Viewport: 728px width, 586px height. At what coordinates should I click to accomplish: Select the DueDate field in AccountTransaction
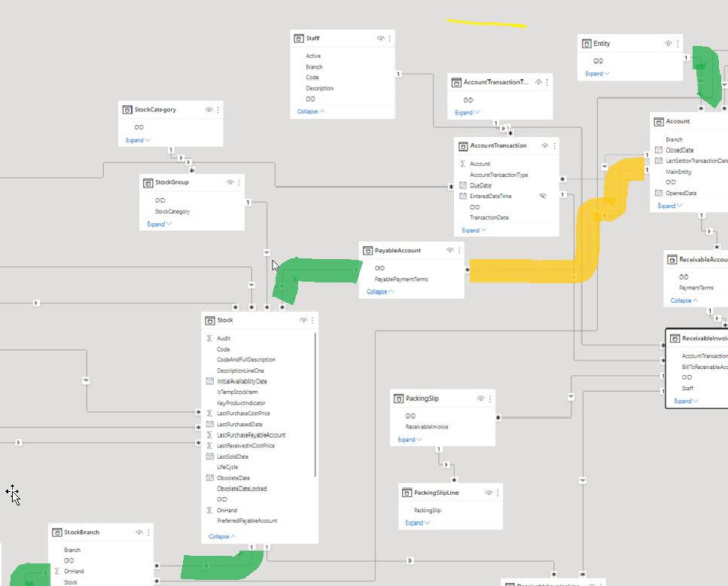(x=480, y=185)
